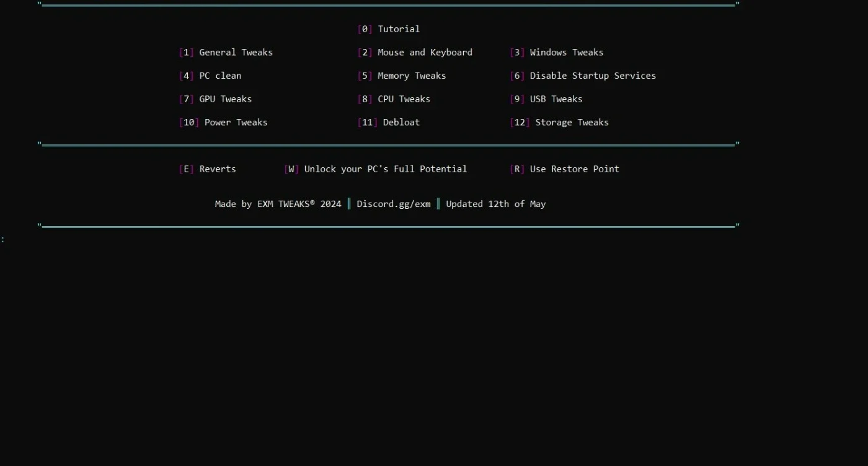Select PC clean option

pos(210,76)
